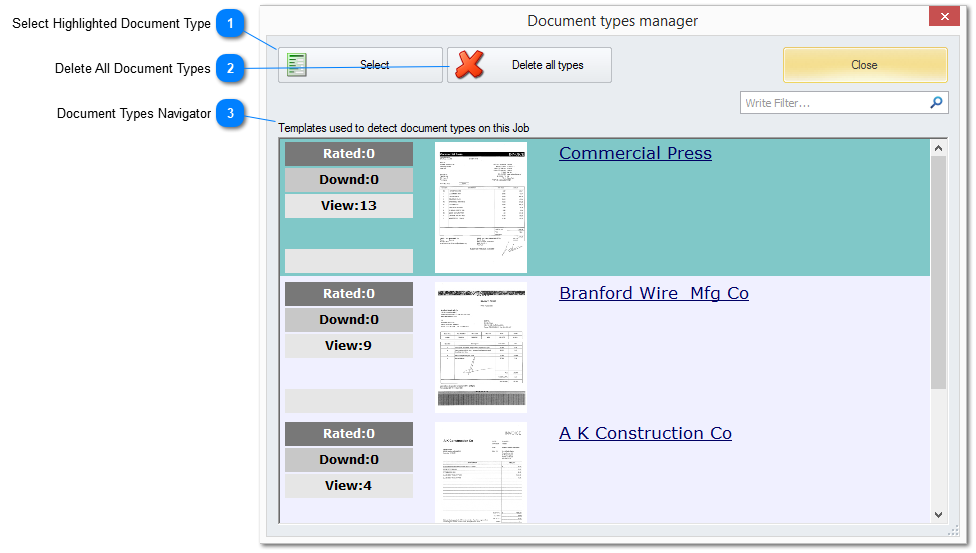976x553 pixels.
Task: Click the red X Delete all types button
Action: [x=529, y=65]
